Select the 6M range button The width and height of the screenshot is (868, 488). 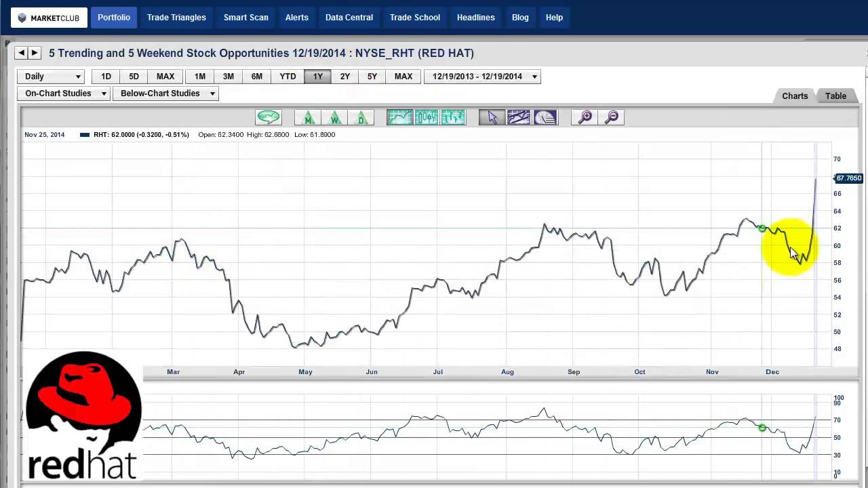coord(257,77)
